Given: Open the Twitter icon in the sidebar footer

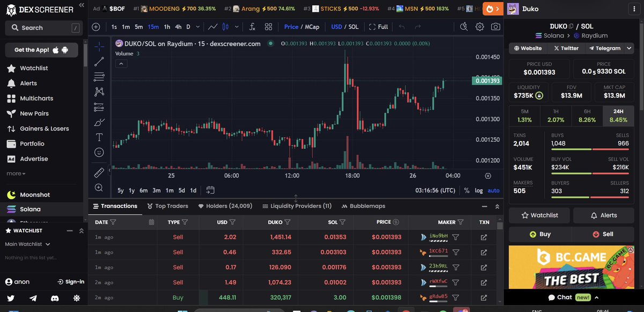Looking at the screenshot, I should [11, 298].
